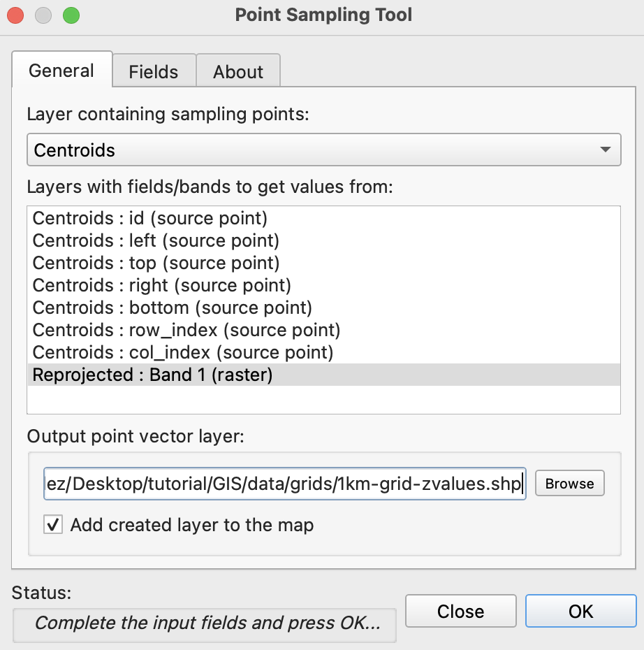Screen dimensions: 644x650
Task: Select 'Centroids : id (source point)' entry
Action: (150, 219)
